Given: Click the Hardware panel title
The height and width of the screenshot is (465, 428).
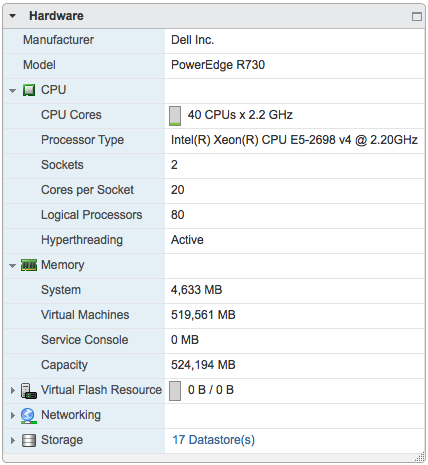Looking at the screenshot, I should click(x=56, y=16).
